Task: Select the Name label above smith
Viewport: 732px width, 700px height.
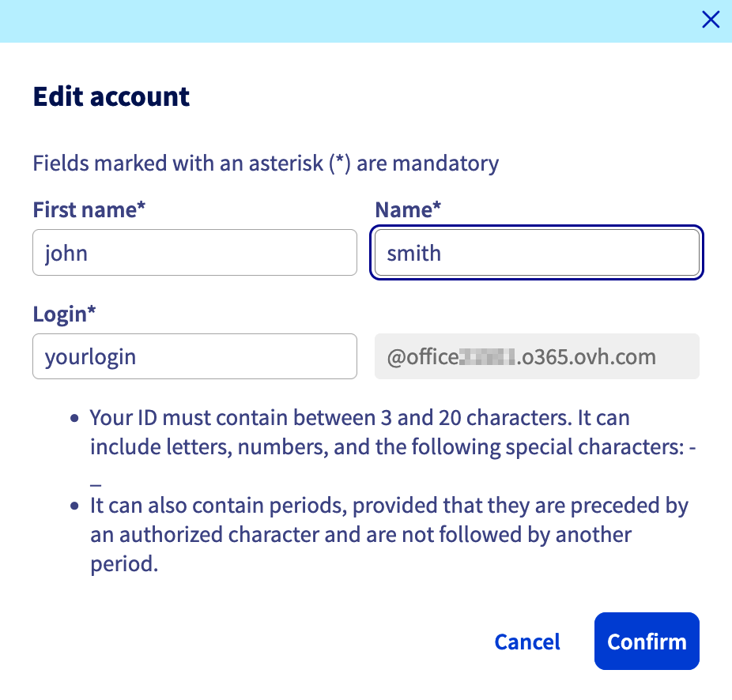Action: (408, 210)
